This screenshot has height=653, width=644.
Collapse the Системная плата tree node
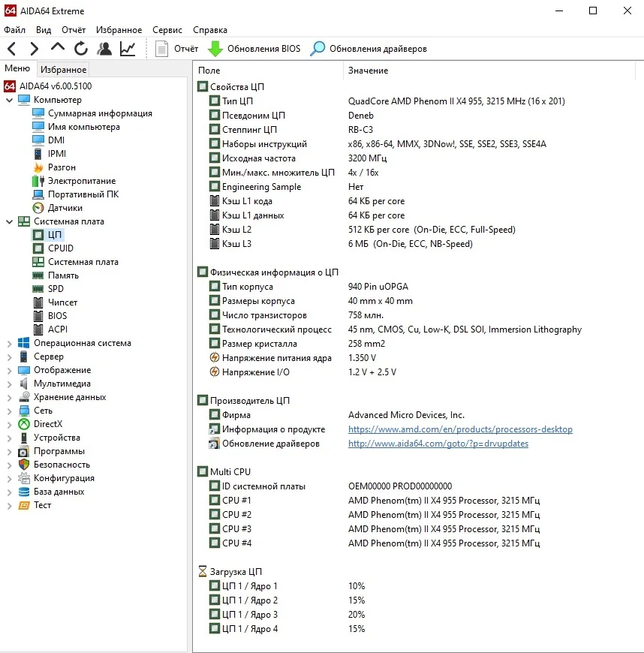pos(10,221)
